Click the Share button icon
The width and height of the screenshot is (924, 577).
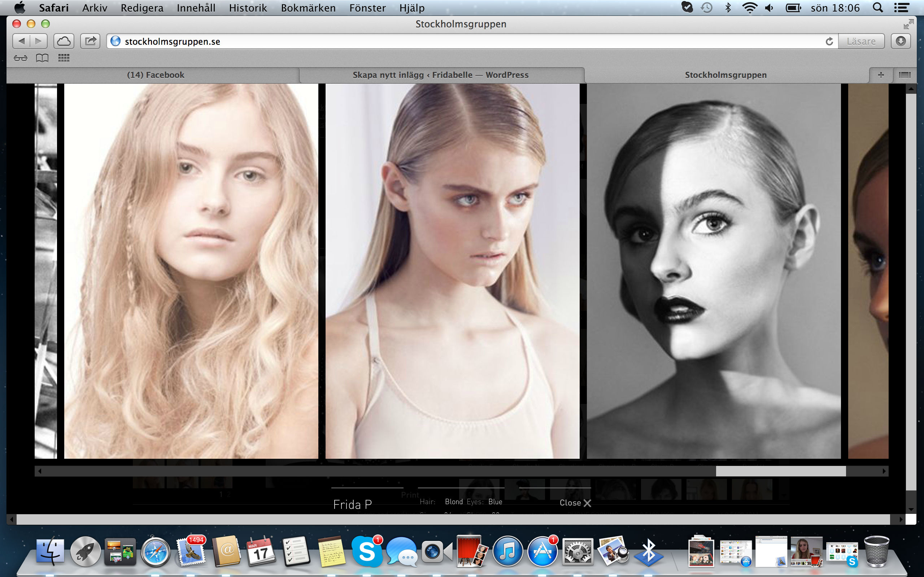click(x=90, y=41)
